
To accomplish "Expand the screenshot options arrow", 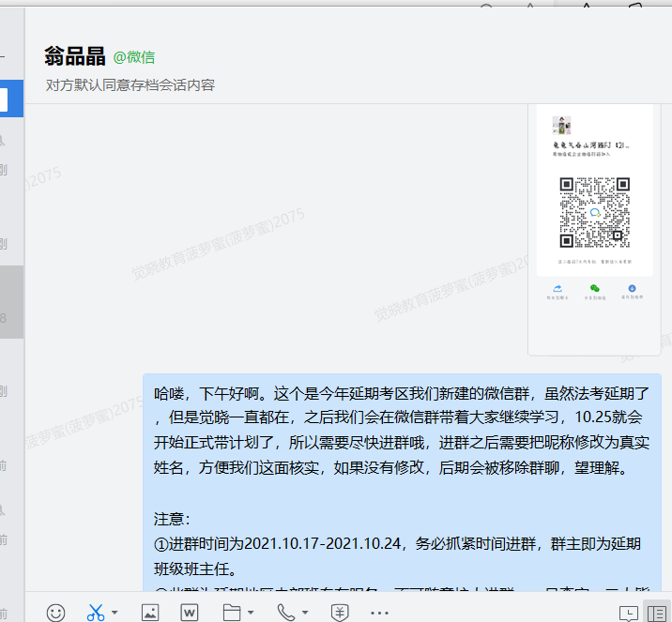I will (115, 613).
